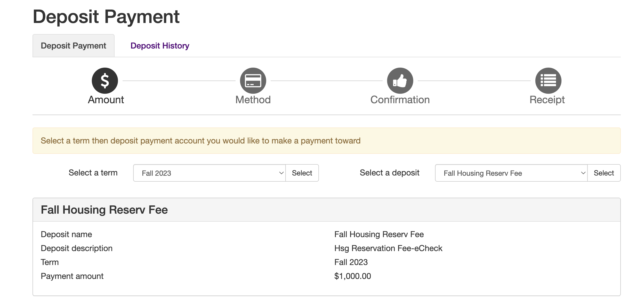Select the Deposit Payment tab
The height and width of the screenshot is (305, 644).
73,46
